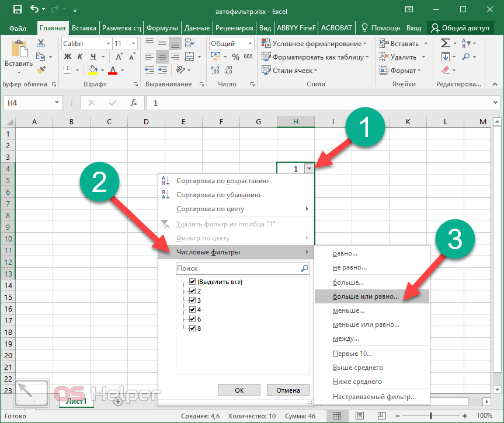Click the Format Painter brush icon
The image size is (504, 423).
tap(41, 70)
